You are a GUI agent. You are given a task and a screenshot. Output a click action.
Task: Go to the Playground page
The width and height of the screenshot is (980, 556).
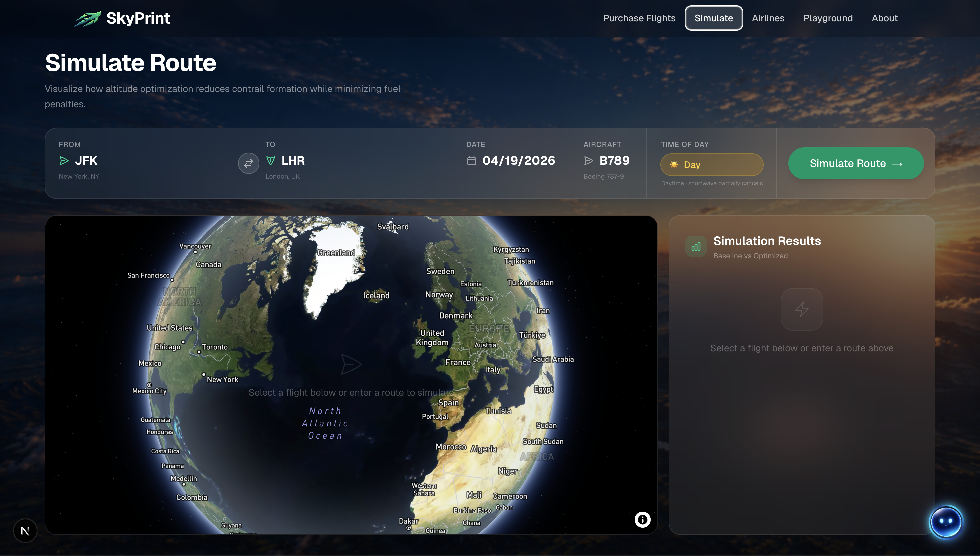[828, 18]
